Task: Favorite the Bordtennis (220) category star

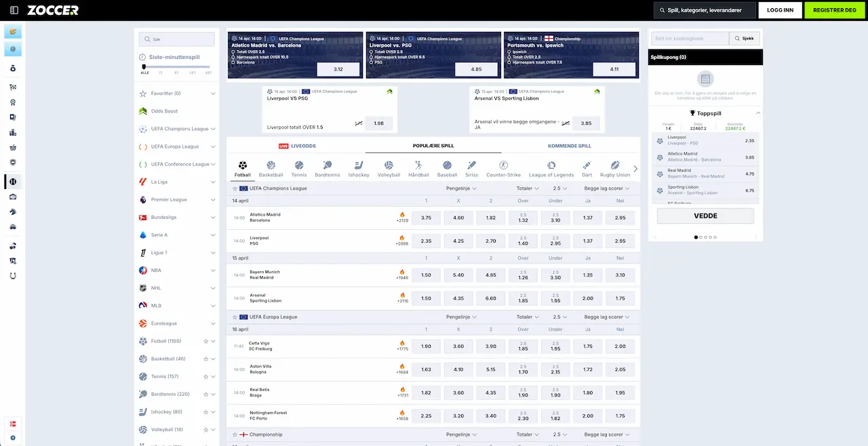Action: pos(205,394)
